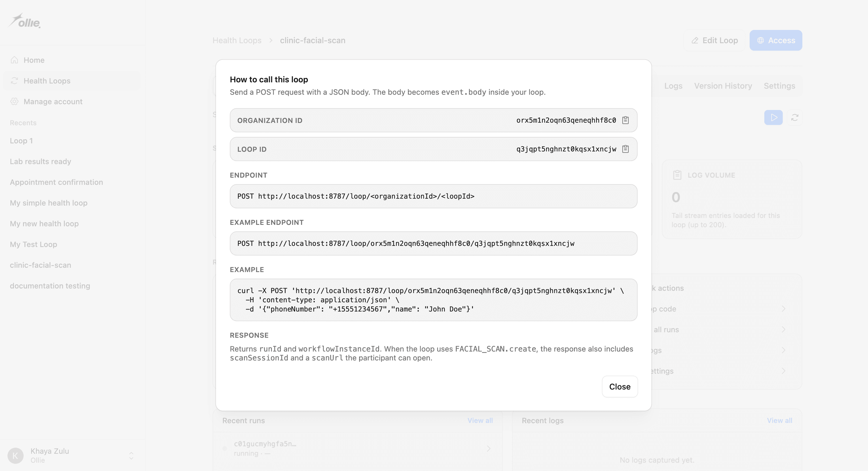Expand the Khaya Zulu account switcher
The width and height of the screenshot is (868, 471).
click(x=131, y=455)
